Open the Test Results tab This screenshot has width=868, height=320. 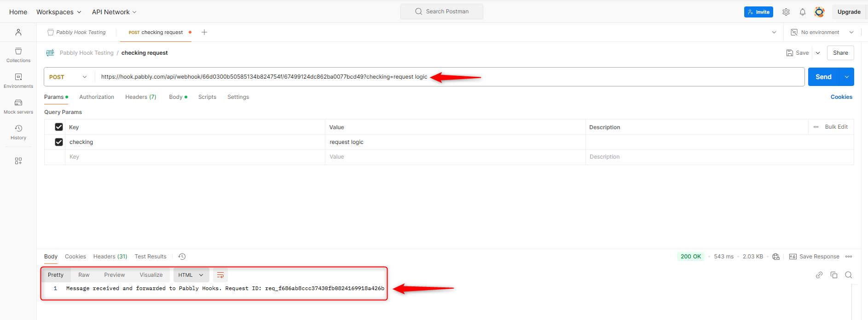tap(150, 257)
